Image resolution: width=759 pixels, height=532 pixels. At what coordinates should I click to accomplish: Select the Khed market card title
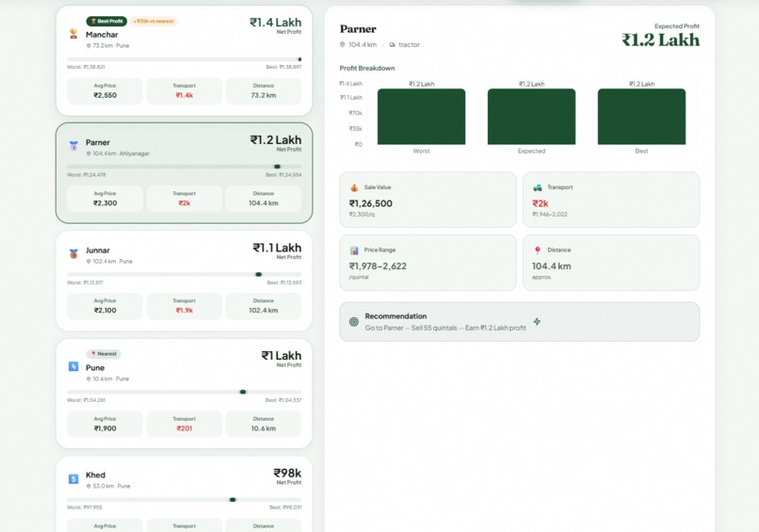[x=95, y=475]
